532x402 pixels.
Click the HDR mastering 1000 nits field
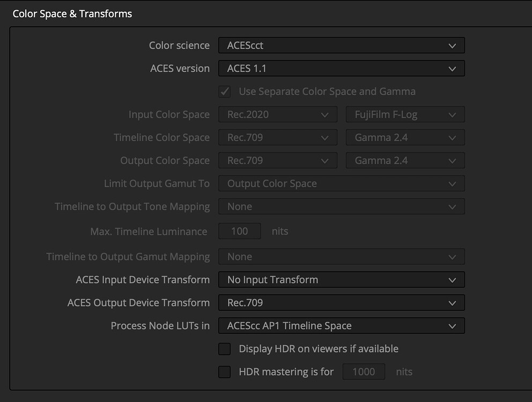[x=364, y=371]
